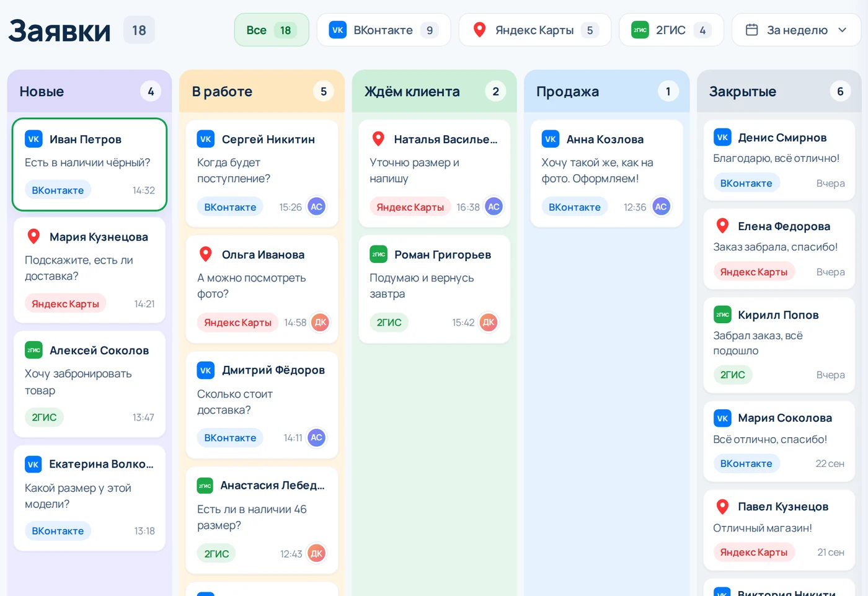The image size is (868, 596).
Task: Open the card titled Алексей Соколов
Action: click(90, 384)
